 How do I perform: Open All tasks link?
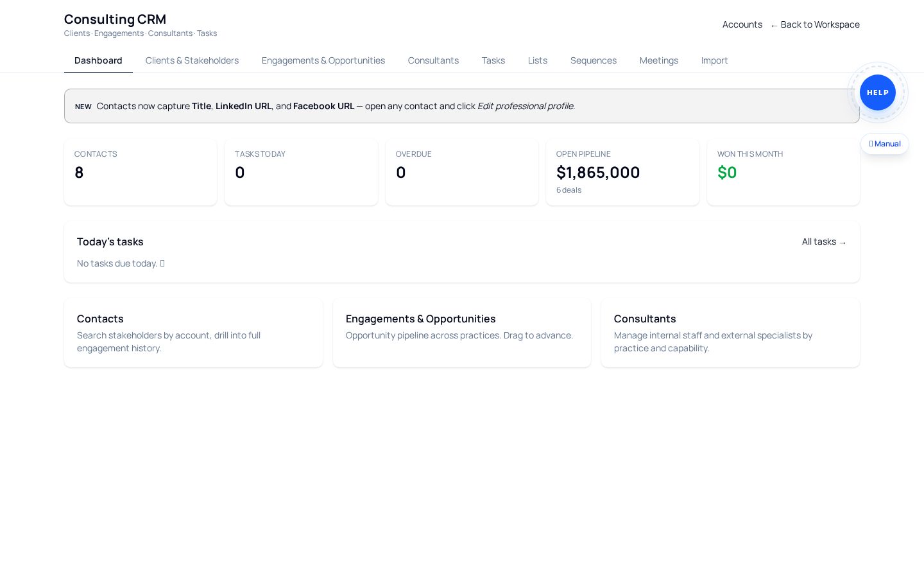click(x=824, y=241)
